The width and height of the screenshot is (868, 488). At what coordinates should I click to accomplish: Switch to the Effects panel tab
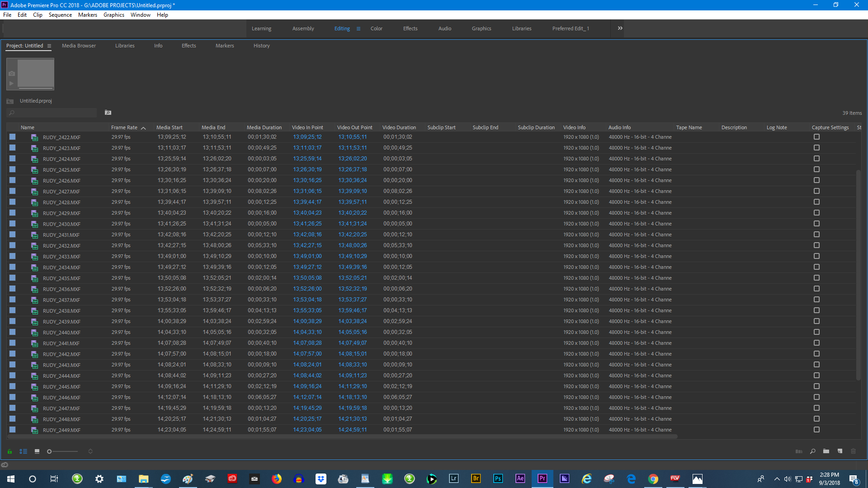(189, 46)
